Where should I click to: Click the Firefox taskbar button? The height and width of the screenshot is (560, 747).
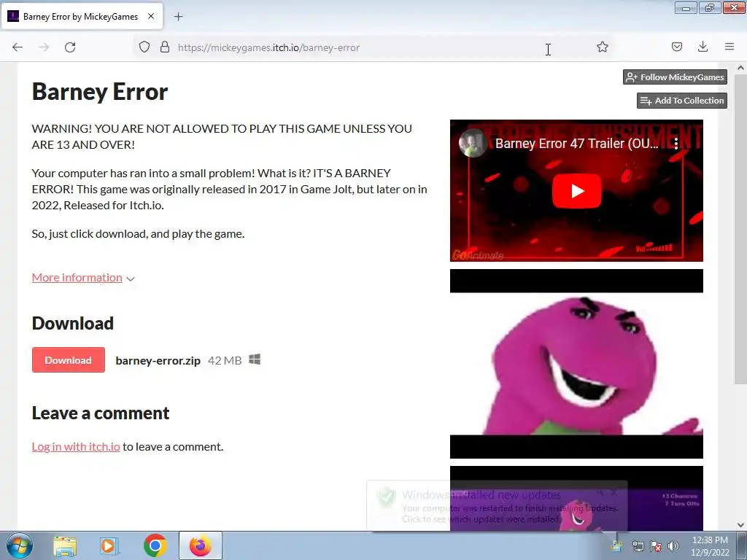click(201, 545)
